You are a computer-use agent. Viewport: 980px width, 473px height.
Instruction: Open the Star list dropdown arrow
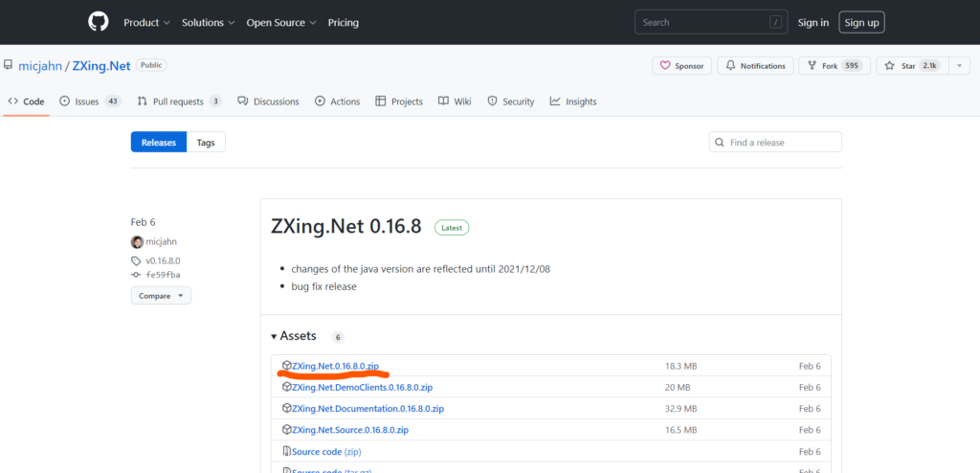click(x=959, y=66)
